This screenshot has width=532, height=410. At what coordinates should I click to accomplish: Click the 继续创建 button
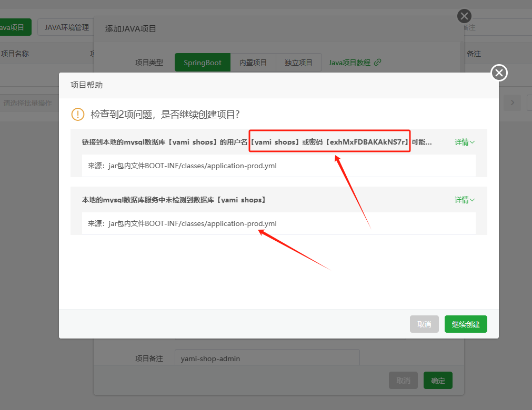465,324
